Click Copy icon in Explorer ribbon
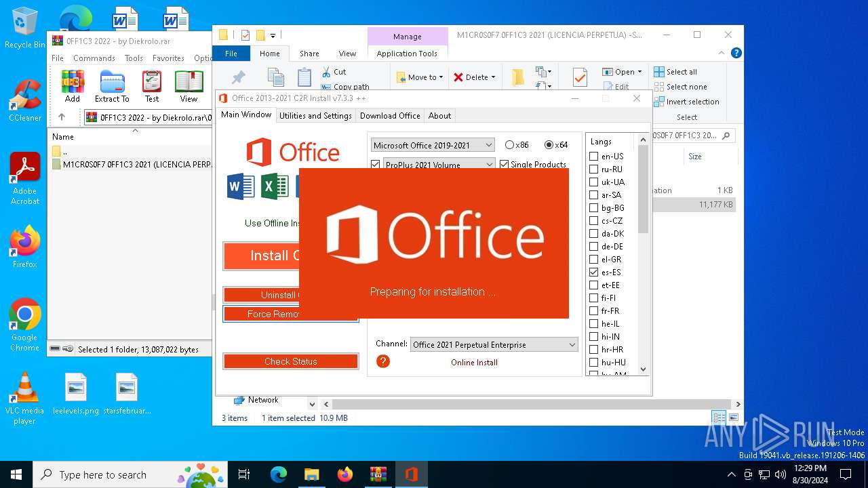The image size is (868, 488). [x=275, y=77]
